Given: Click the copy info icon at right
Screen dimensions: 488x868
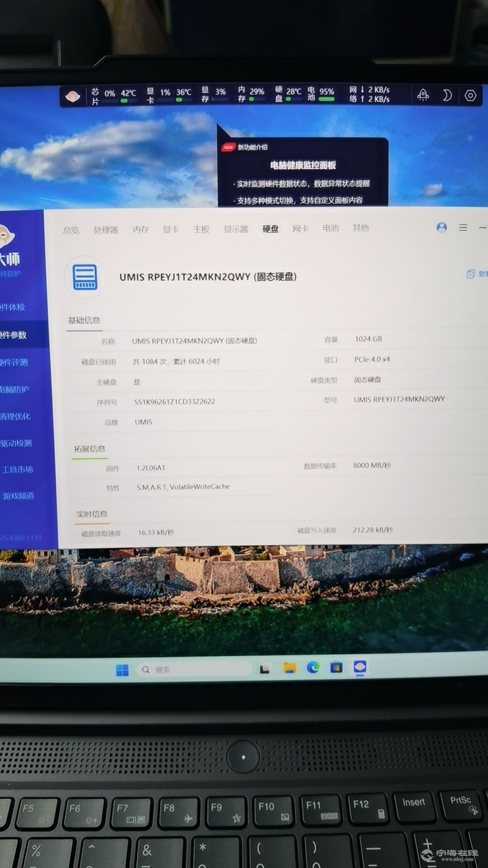Looking at the screenshot, I should pyautogui.click(x=471, y=274).
